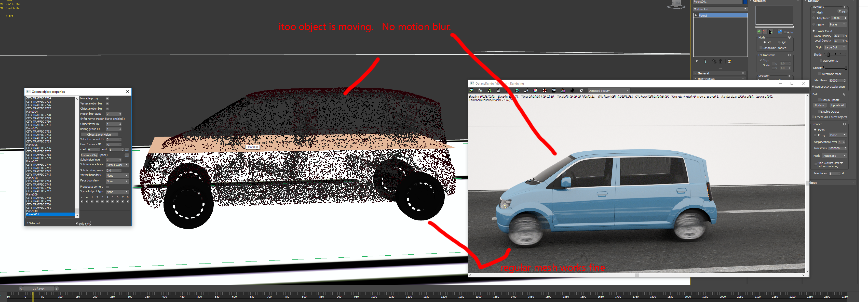Screen dimensions: 868x302
Task: Enable the Wireframe mode checkbox
Action: [x=819, y=74]
